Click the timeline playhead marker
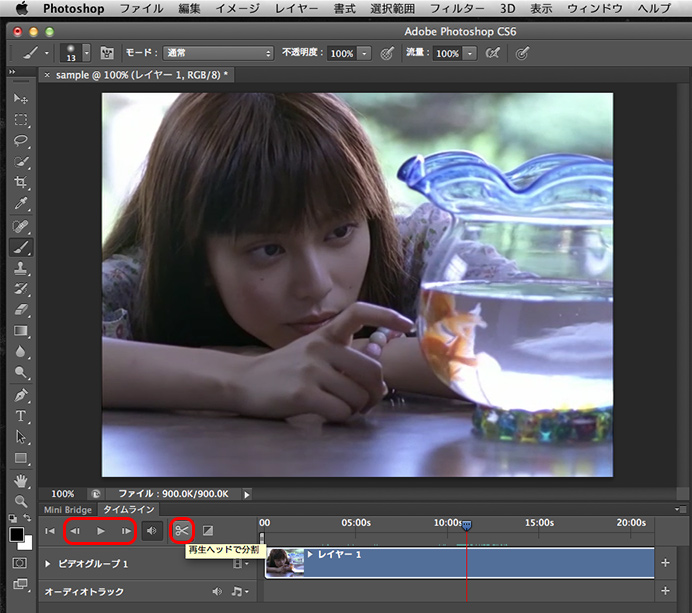This screenshot has height=613, width=692. click(466, 525)
